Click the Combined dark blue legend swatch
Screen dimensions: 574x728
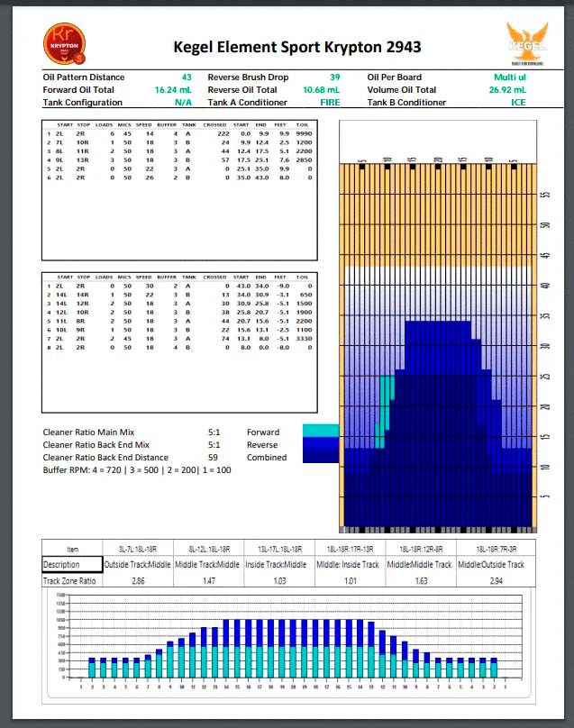click(321, 457)
